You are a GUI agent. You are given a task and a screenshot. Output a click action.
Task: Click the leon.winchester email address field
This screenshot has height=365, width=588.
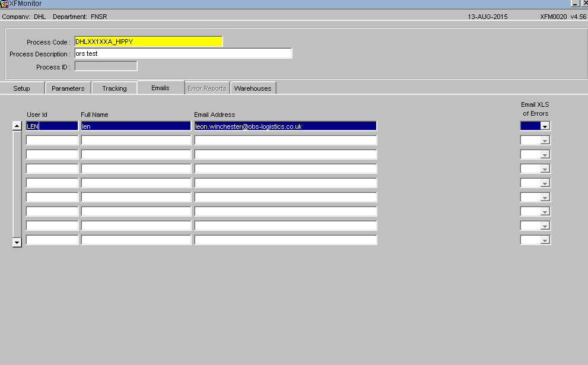(285, 126)
